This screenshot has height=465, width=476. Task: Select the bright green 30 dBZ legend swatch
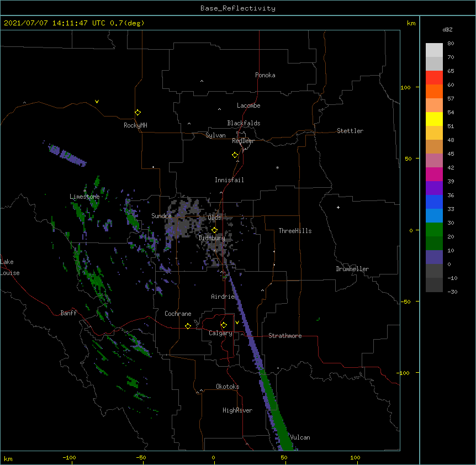click(x=434, y=230)
